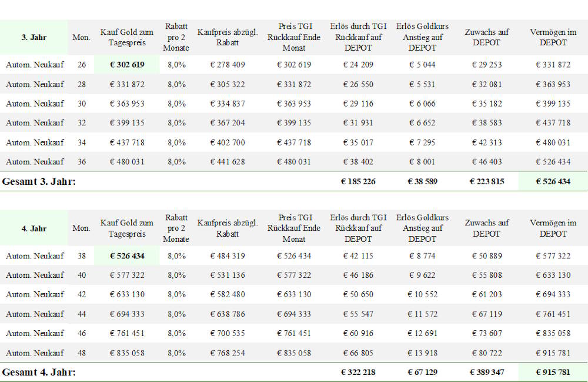Select month number 26
The image size is (588, 382).
click(82, 65)
